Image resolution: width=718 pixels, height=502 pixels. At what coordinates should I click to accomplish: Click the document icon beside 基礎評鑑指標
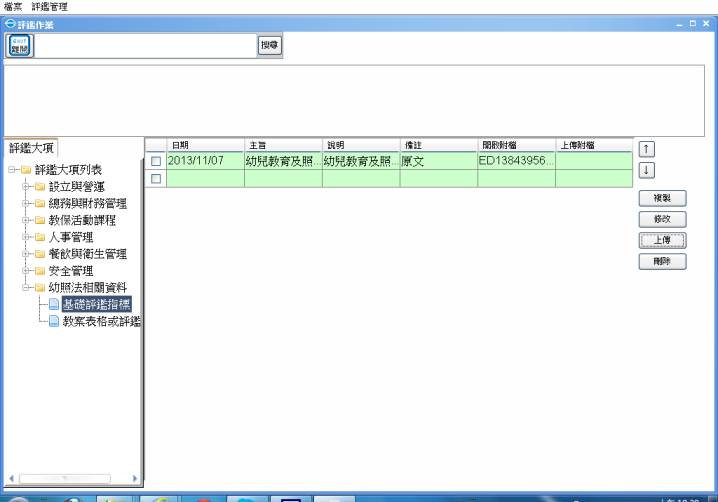coord(54,305)
